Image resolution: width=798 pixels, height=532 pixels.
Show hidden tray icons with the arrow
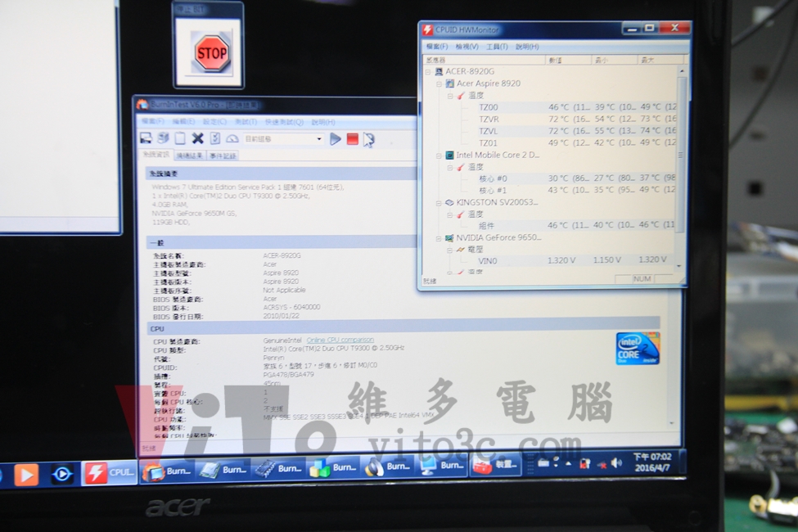coord(568,464)
